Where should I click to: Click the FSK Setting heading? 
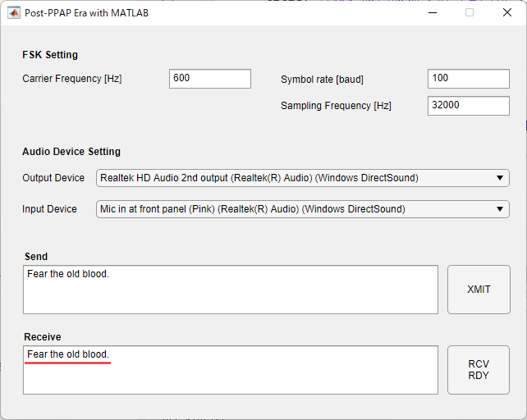(x=50, y=55)
